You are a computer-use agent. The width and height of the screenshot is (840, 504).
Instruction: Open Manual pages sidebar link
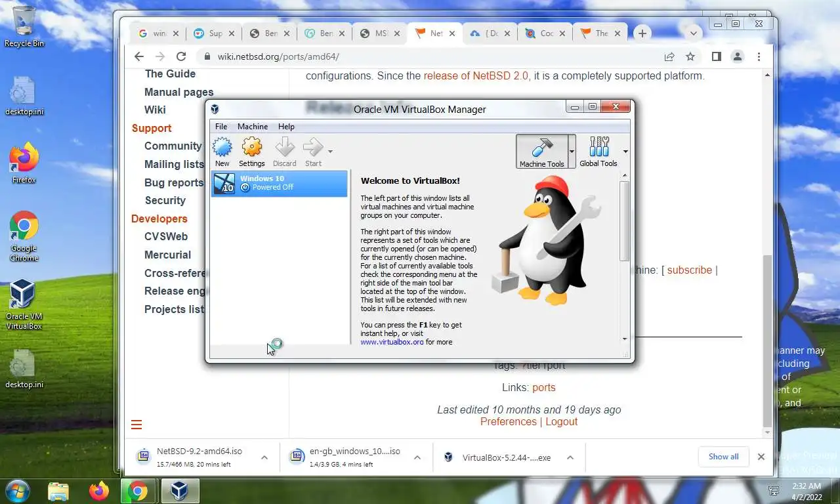pos(178,92)
